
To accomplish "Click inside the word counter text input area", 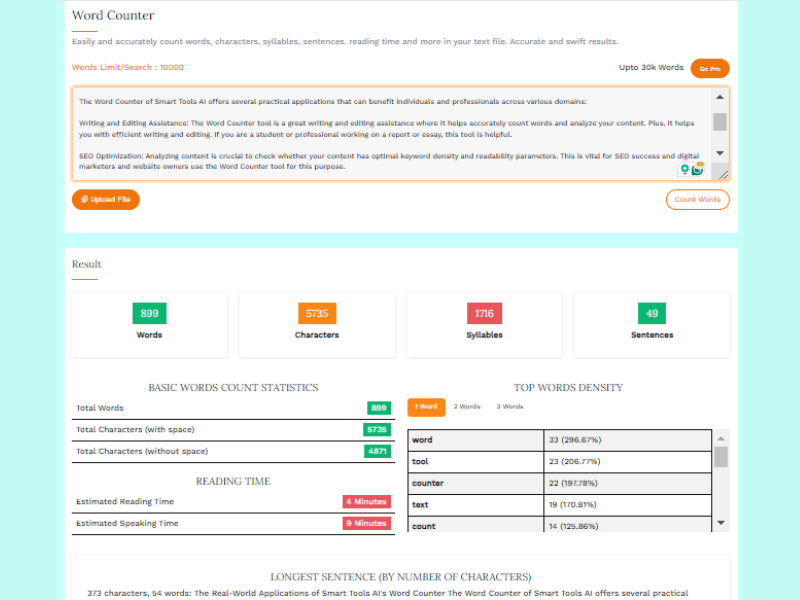I will [390, 134].
